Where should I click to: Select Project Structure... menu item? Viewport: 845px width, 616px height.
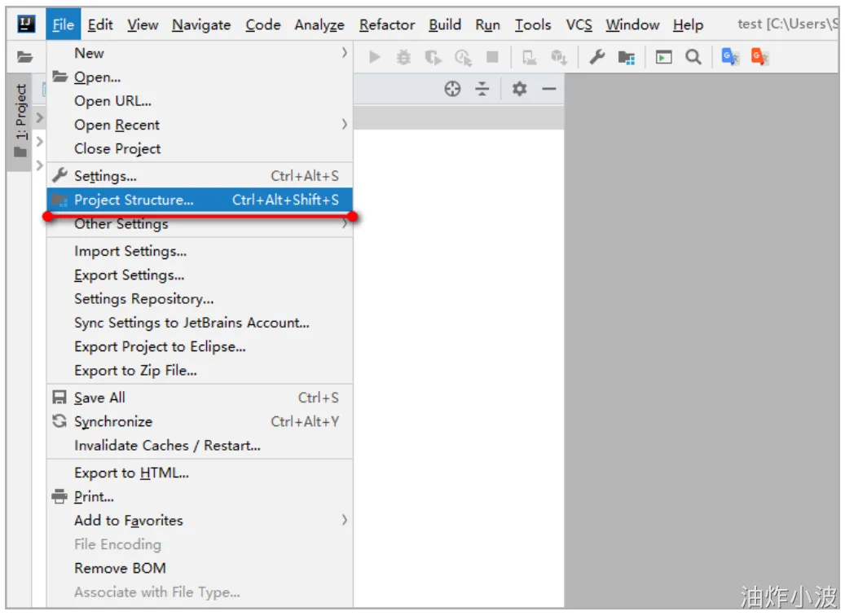pos(200,200)
